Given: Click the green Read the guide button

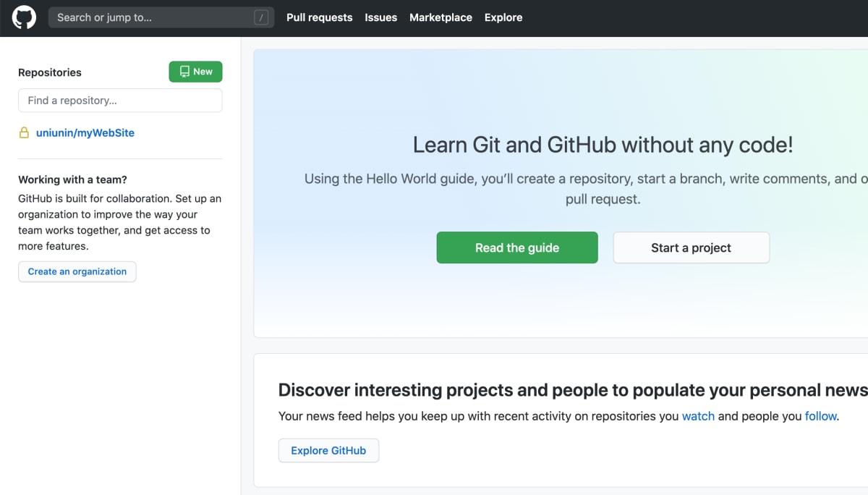Looking at the screenshot, I should click(x=517, y=247).
